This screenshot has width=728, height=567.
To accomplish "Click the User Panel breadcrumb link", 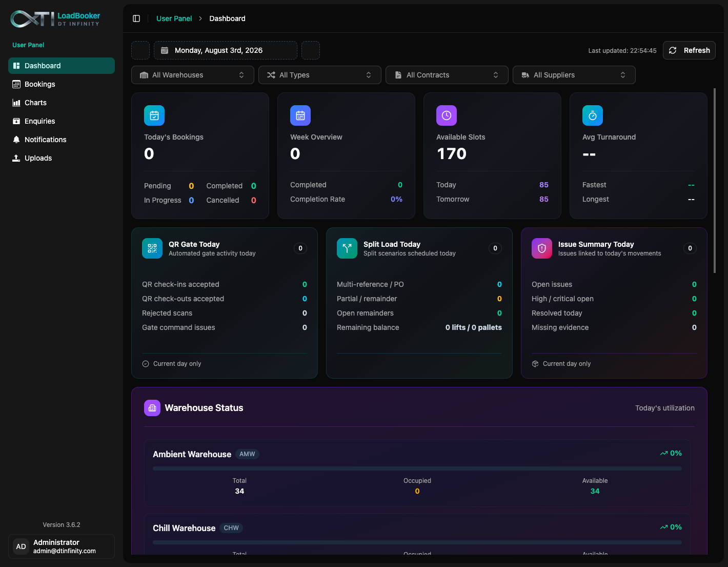I will 174,18.
